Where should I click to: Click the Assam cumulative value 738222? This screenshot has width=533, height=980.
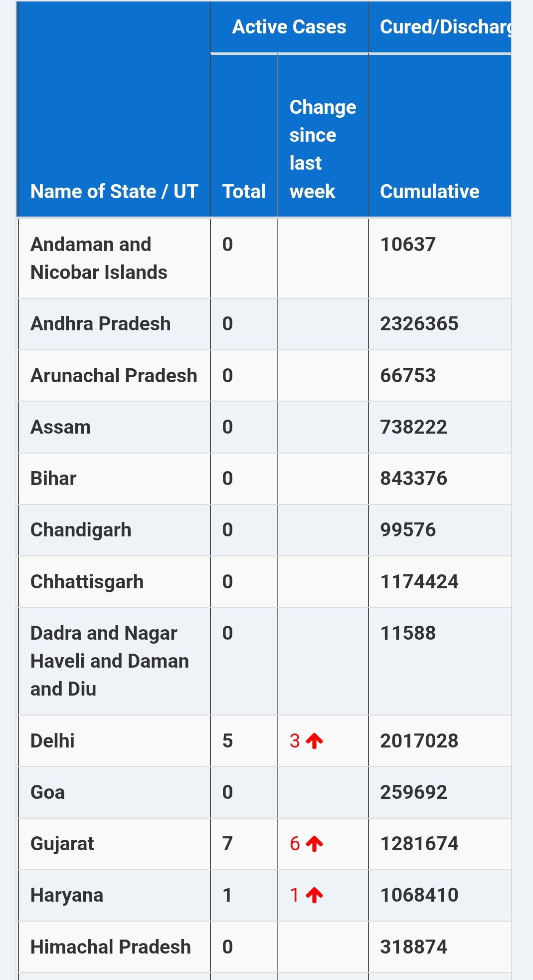click(413, 427)
